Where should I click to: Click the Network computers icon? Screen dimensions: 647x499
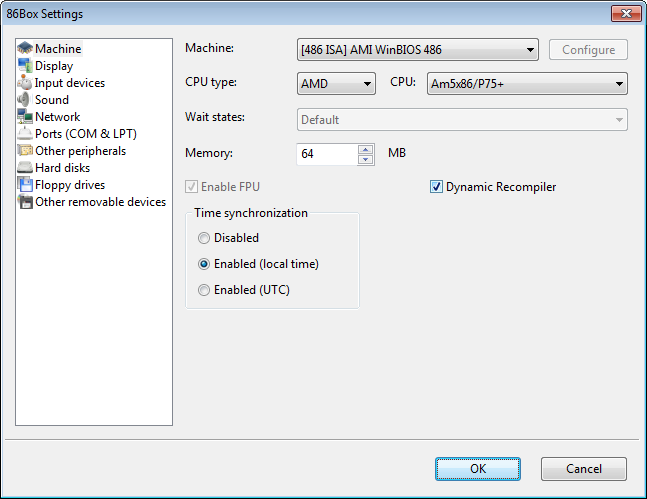coord(25,116)
